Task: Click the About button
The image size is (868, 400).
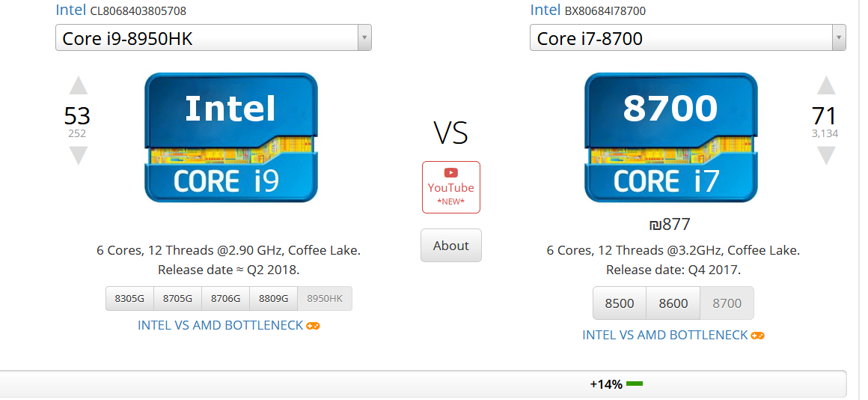Action: click(x=451, y=246)
